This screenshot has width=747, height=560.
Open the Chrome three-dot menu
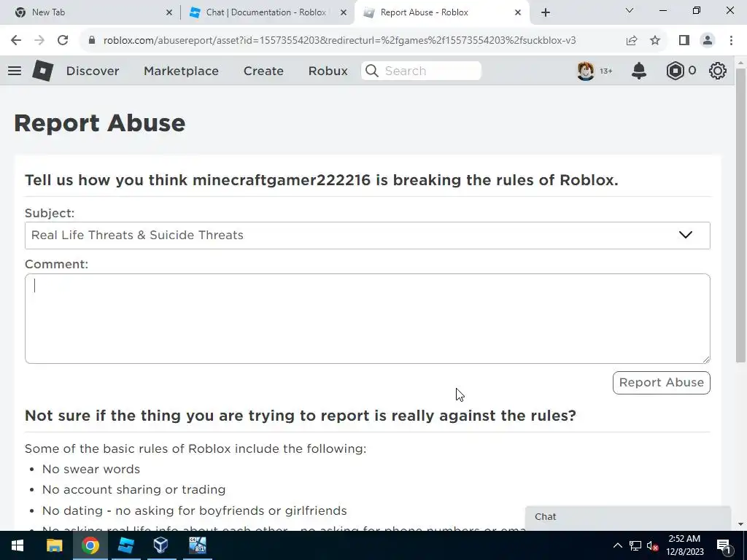coord(731,41)
